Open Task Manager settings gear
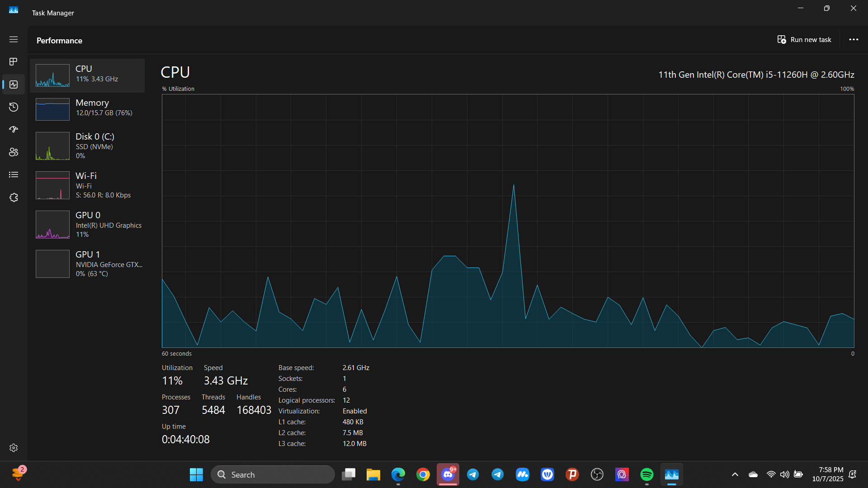The height and width of the screenshot is (488, 868). pyautogui.click(x=14, y=448)
